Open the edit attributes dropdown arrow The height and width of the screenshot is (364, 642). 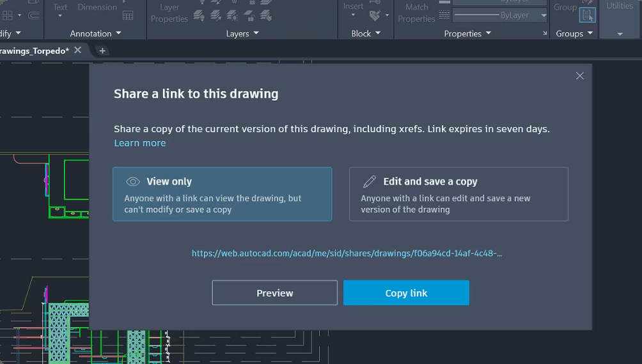(387, 15)
